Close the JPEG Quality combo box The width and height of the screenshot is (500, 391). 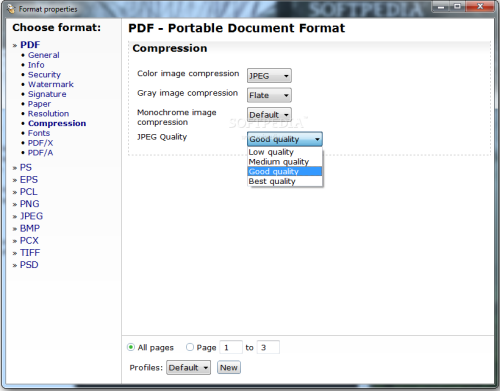[285, 139]
